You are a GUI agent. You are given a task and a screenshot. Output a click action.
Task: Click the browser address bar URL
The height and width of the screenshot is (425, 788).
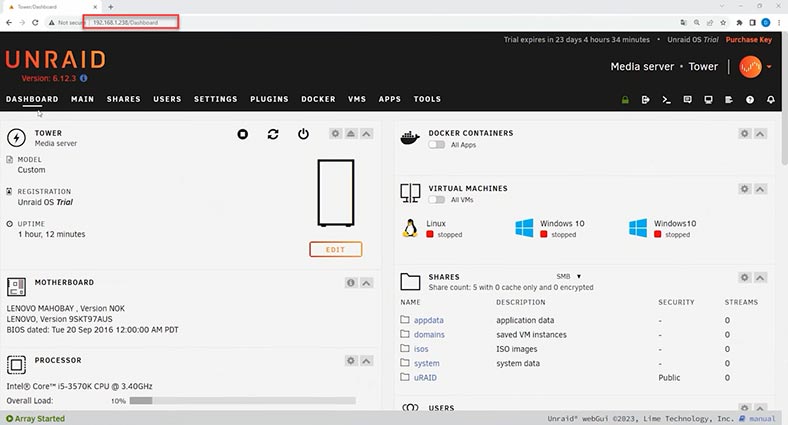(126, 23)
